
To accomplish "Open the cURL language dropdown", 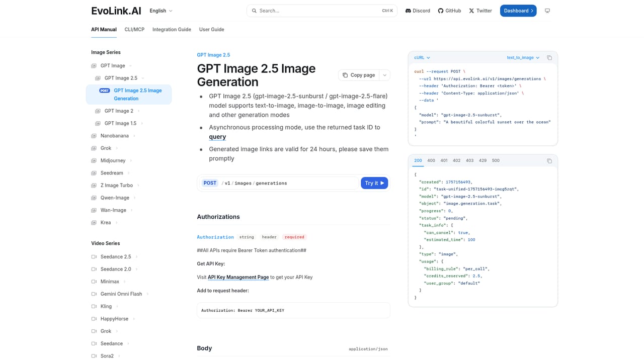I will pyautogui.click(x=422, y=58).
